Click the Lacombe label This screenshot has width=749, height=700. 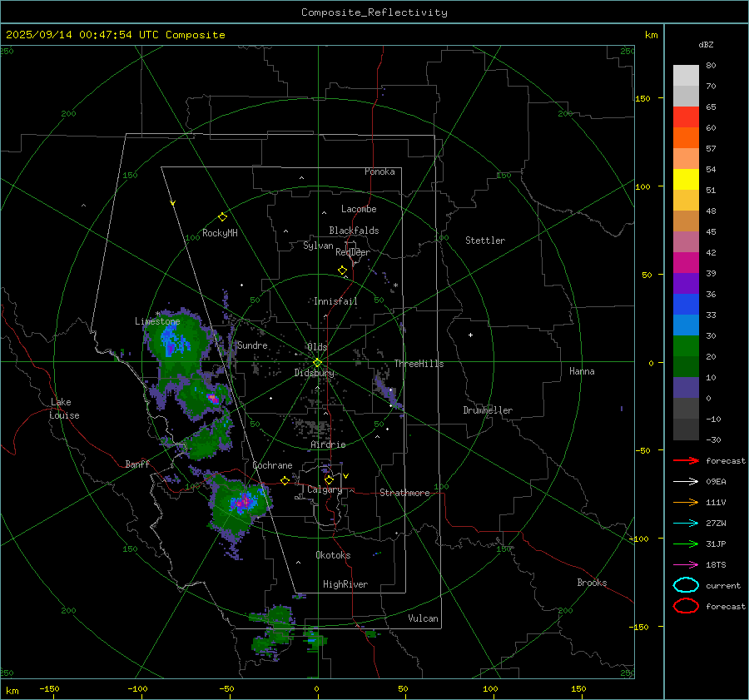(x=359, y=209)
